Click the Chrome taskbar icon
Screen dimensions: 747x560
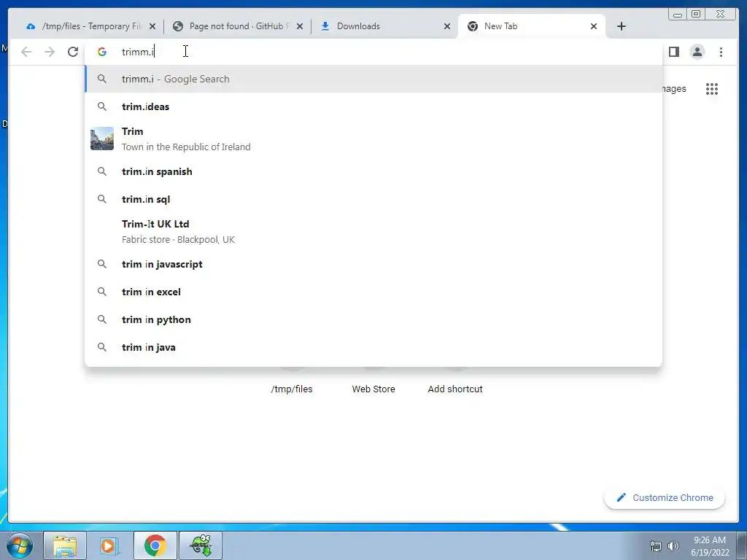click(x=155, y=545)
